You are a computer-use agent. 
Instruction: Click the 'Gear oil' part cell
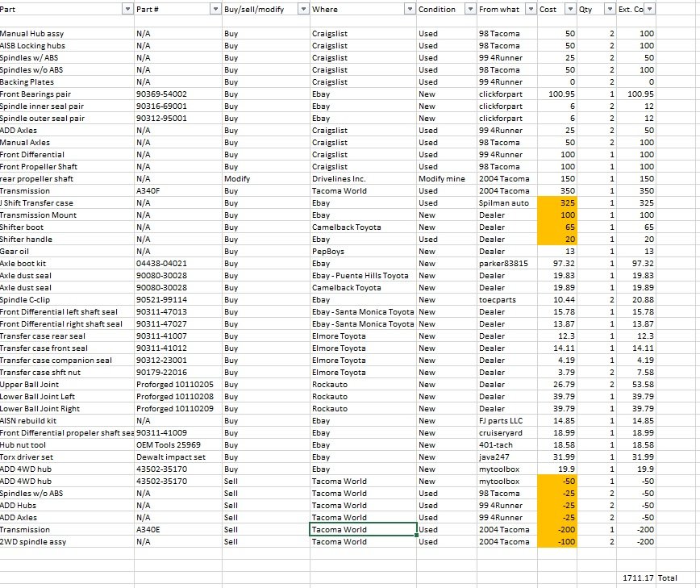(x=66, y=251)
